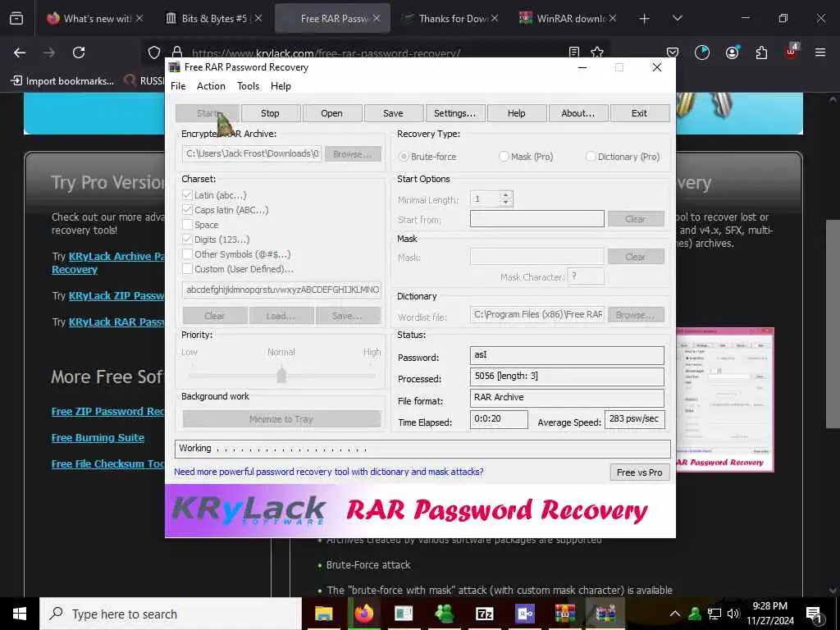Click the shield tracking protection icon
The width and height of the screenshot is (840, 630).
pyautogui.click(x=154, y=52)
